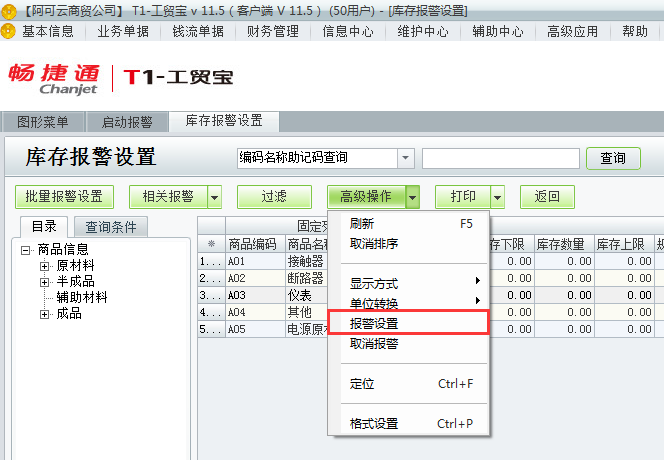Switch to the 查询条件 tab
Image resolution: width=664 pixels, height=460 pixels.
click(111, 227)
